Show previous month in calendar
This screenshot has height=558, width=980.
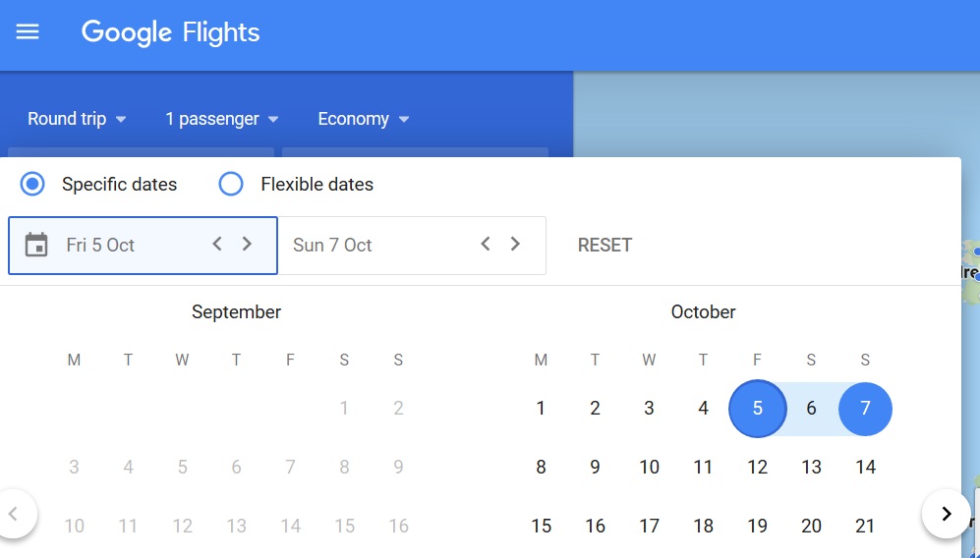point(14,513)
